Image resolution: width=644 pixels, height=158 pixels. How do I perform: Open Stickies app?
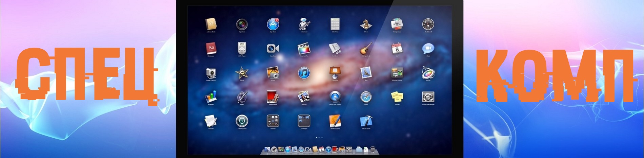point(397,97)
